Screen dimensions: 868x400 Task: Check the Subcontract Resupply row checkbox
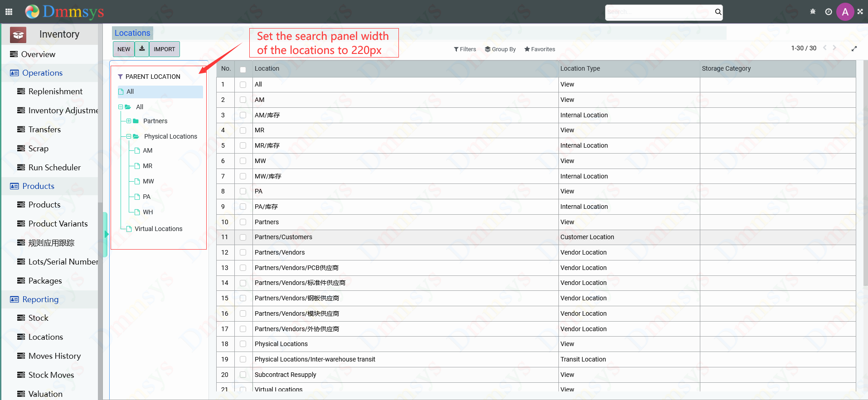243,375
